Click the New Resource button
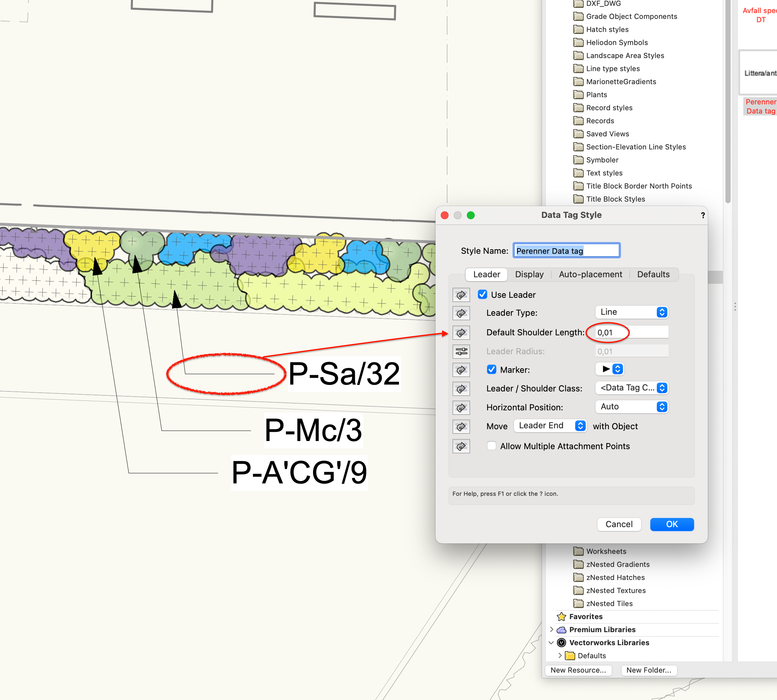Screen dimensions: 777x700 [578, 670]
